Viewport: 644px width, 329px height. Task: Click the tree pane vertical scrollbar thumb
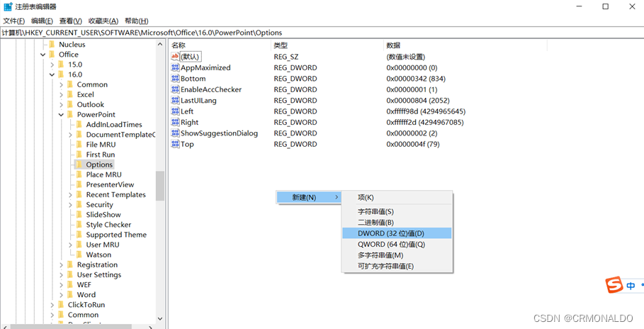(160, 186)
